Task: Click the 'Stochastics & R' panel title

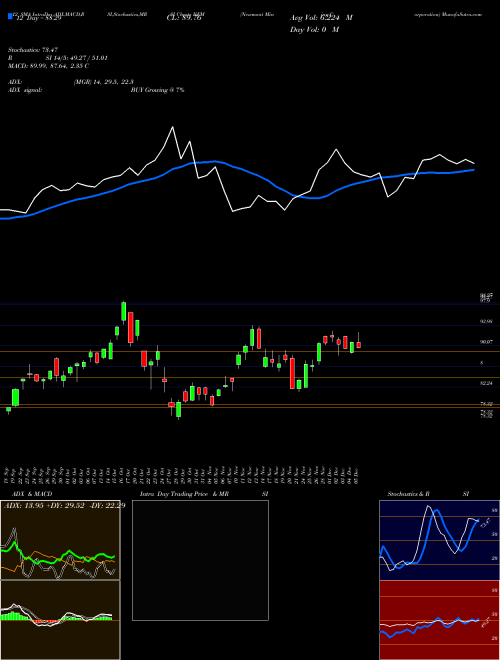Action: pyautogui.click(x=408, y=494)
